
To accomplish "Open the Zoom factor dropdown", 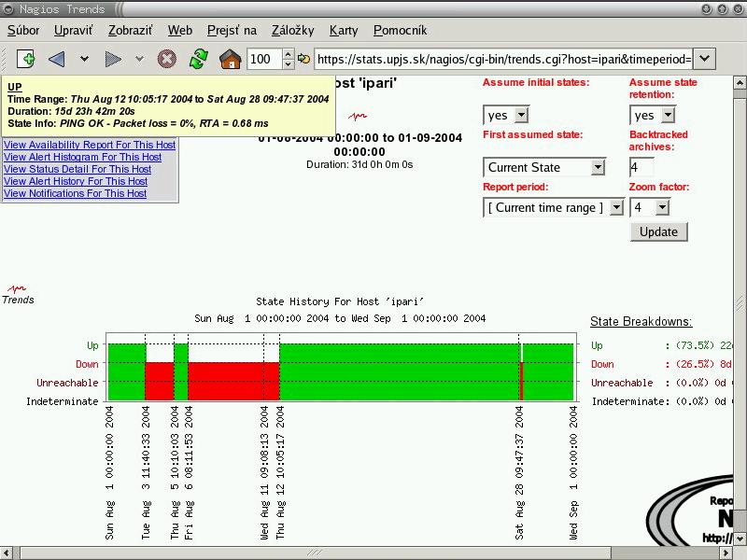I will (x=650, y=207).
